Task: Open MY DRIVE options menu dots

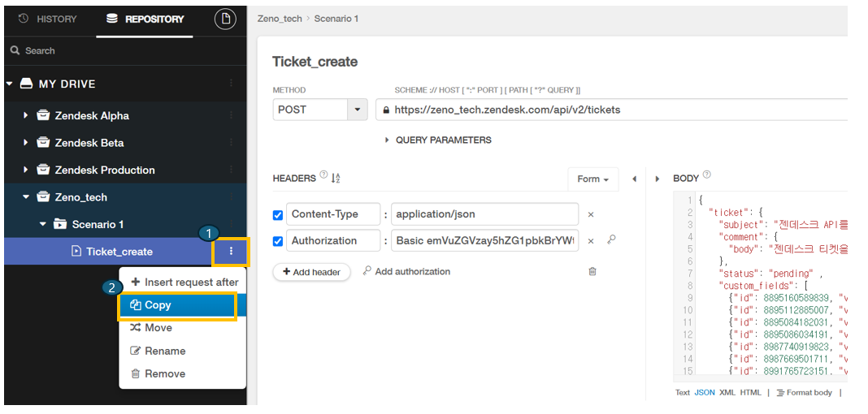Action: point(231,84)
